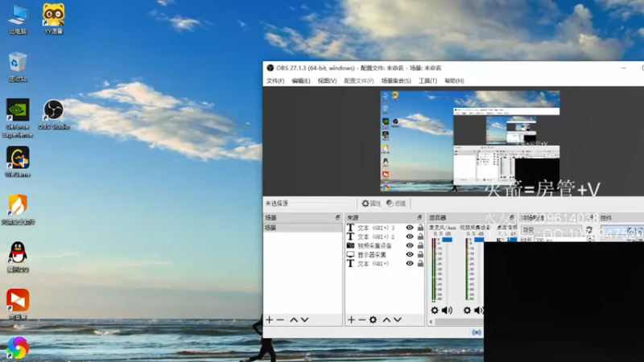The height and width of the screenshot is (362, 644).
Task: Open the 视图(V) menu
Action: (327, 81)
